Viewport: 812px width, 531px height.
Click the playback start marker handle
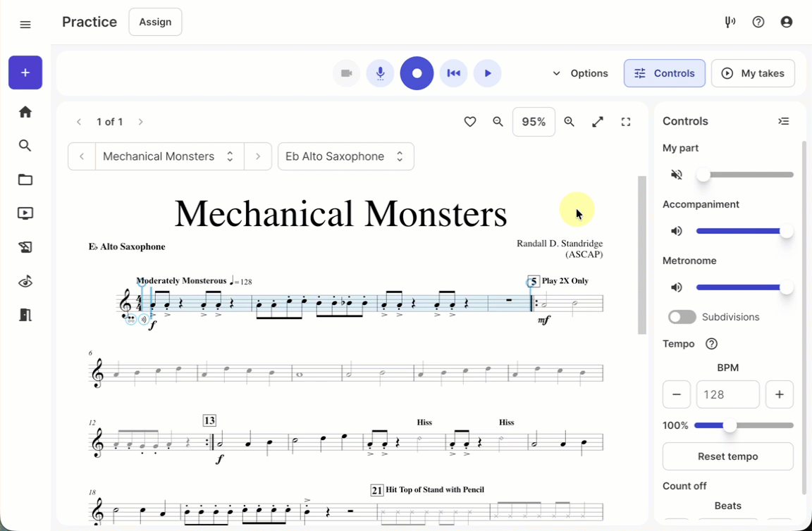[142, 282]
